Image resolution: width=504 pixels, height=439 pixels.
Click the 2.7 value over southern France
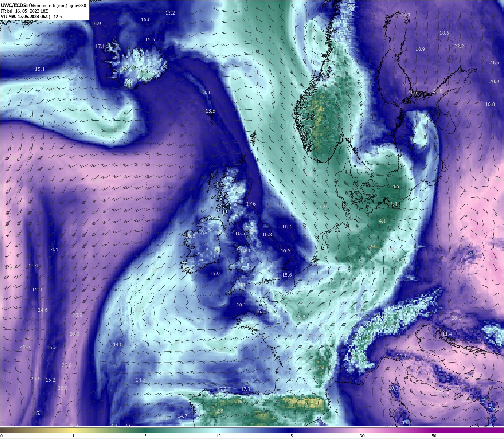321,368
